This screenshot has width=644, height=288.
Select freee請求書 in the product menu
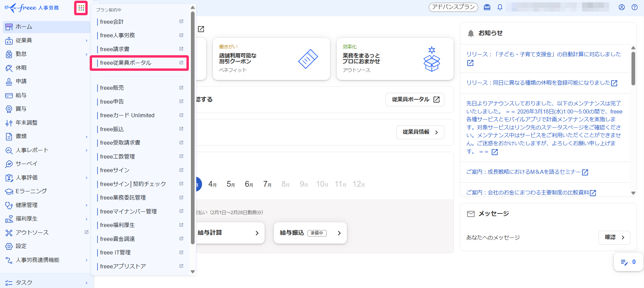pos(140,49)
